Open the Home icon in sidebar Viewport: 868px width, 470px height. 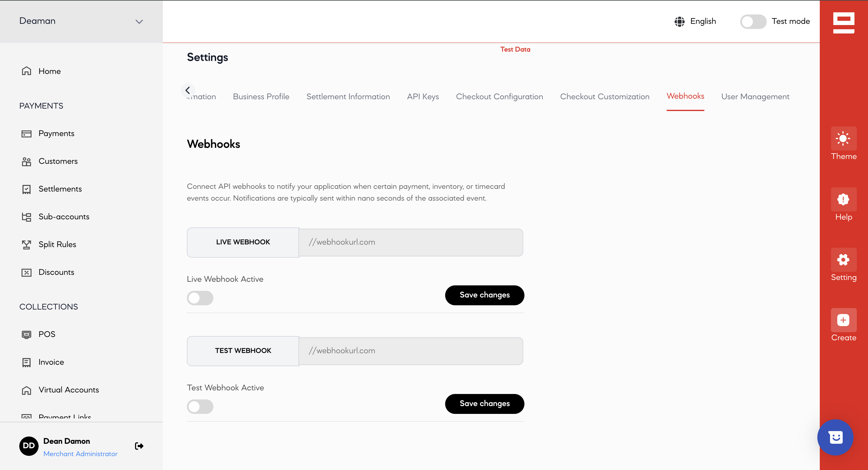(x=26, y=71)
